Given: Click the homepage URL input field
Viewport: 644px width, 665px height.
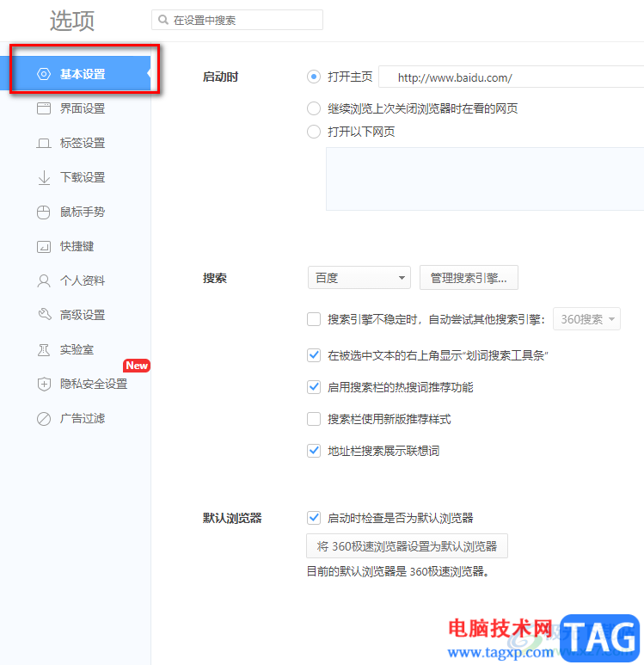Looking at the screenshot, I should coord(512,77).
